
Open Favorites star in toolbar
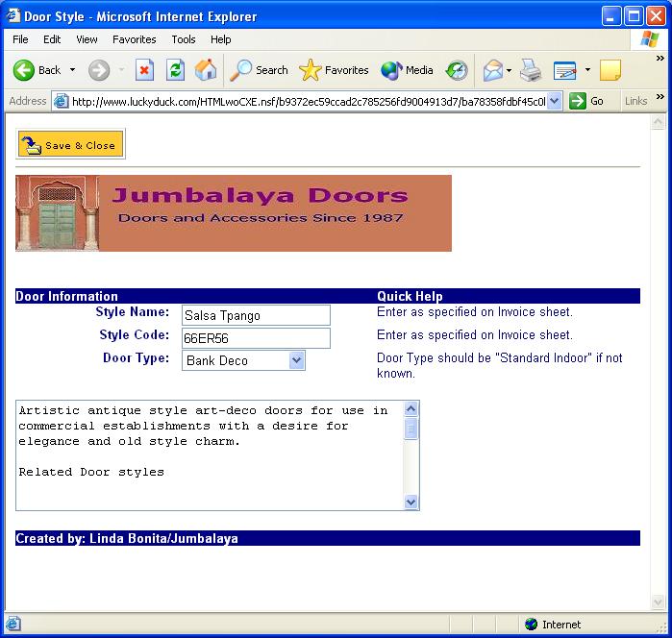[x=334, y=70]
